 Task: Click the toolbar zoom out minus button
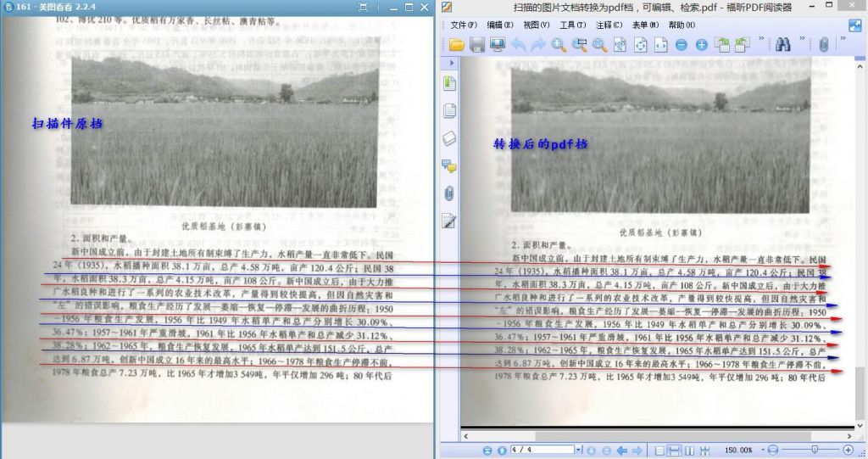(682, 45)
